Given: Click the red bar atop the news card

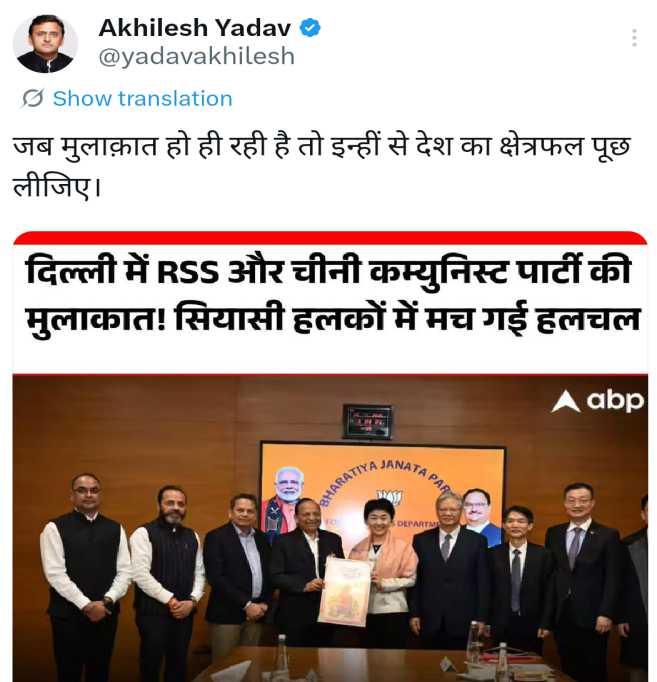Looking at the screenshot, I should coord(330,237).
